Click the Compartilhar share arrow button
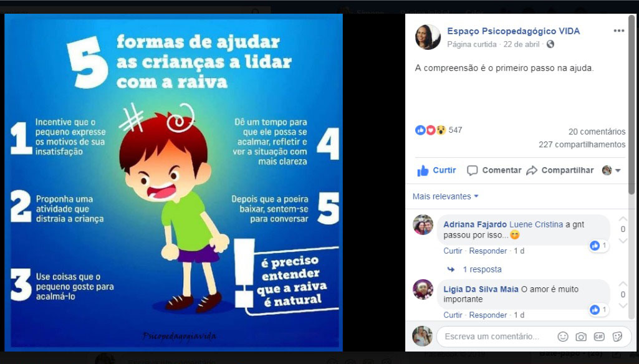The image size is (639, 364). tap(560, 170)
